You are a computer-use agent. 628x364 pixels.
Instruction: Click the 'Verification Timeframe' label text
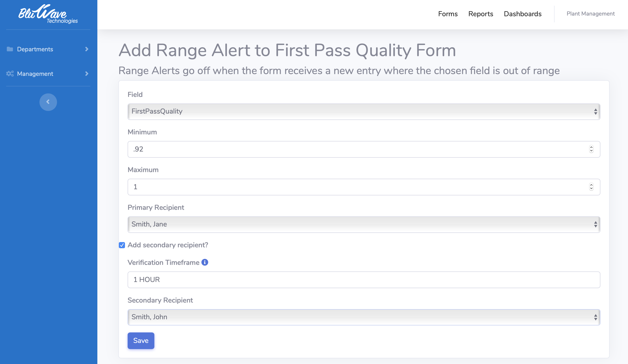163,262
